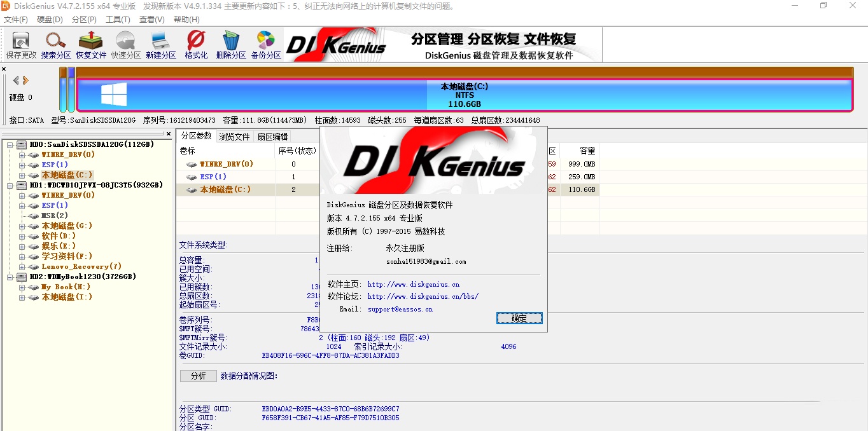
Task: Close the disk tree panel with its x
Action: (169, 134)
